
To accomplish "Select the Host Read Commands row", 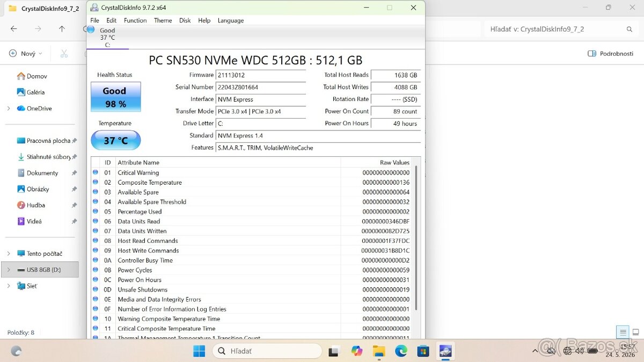I will tap(252, 241).
